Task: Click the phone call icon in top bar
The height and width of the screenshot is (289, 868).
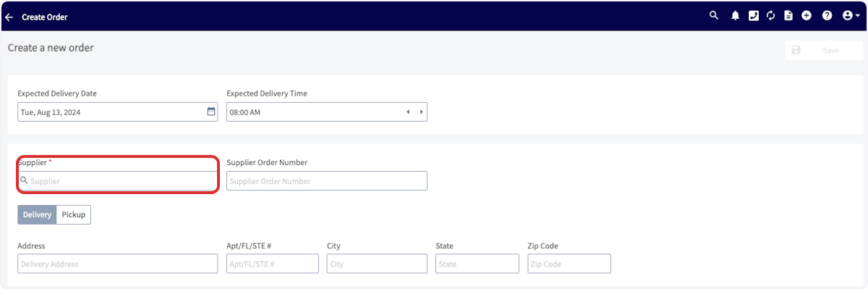Action: (753, 15)
